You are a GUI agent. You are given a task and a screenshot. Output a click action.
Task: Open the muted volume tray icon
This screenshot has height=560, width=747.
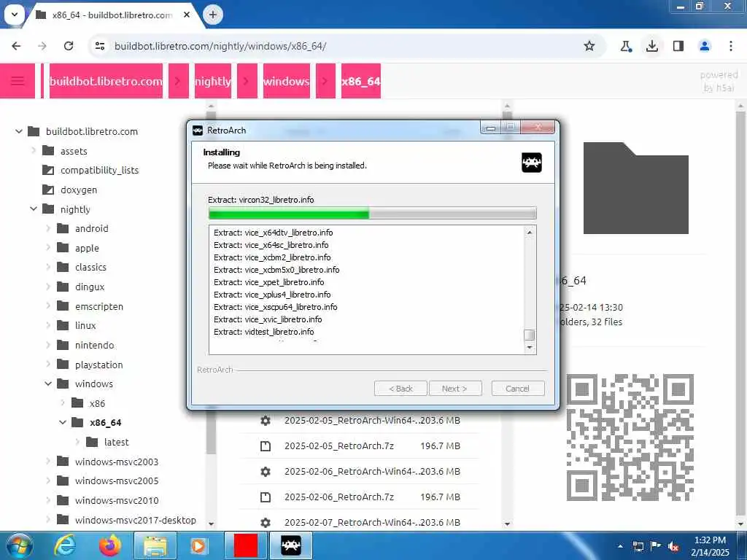pos(673,546)
